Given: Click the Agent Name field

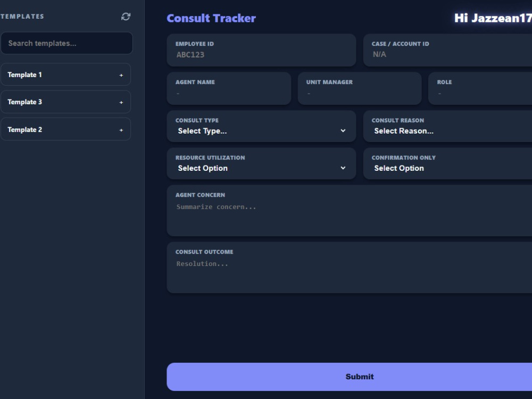Looking at the screenshot, I should pyautogui.click(x=229, y=88).
